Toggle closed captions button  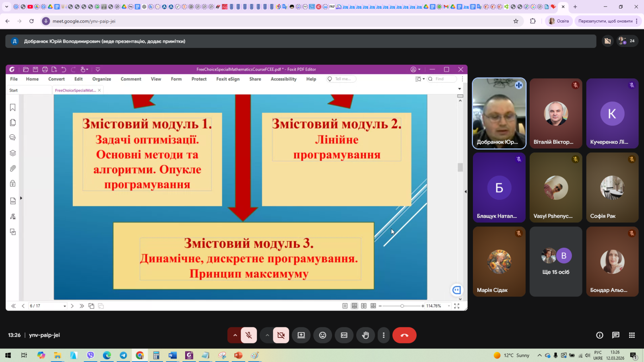(344, 335)
